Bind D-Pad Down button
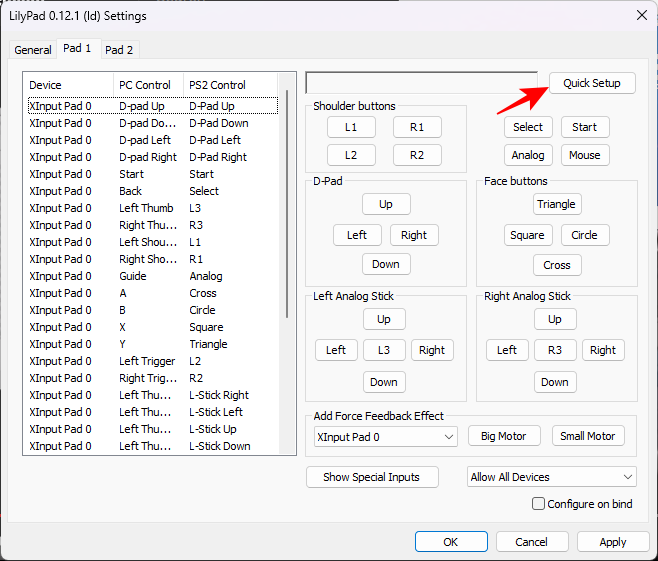Viewport: 658px width, 561px height. [386, 264]
